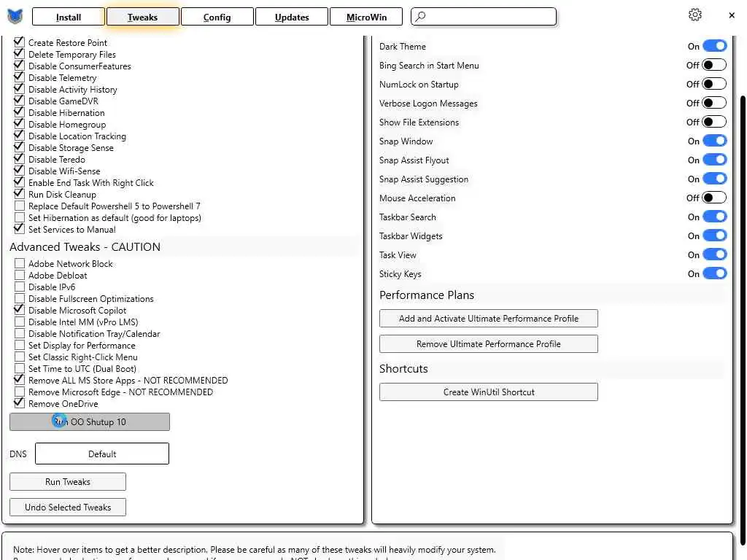Check Disable Intel MM (vPro LMS)
Viewport: 747px width, 560px height.
point(19,322)
